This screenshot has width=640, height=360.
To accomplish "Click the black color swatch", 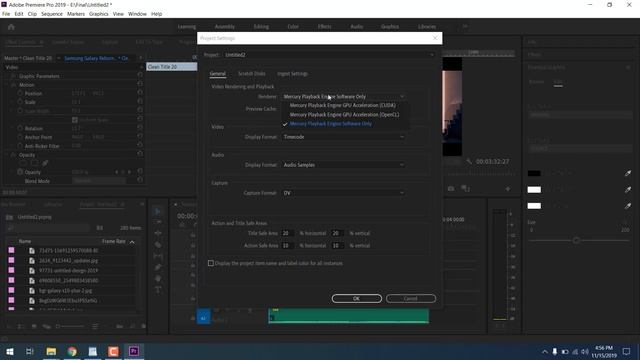I will 534,173.
